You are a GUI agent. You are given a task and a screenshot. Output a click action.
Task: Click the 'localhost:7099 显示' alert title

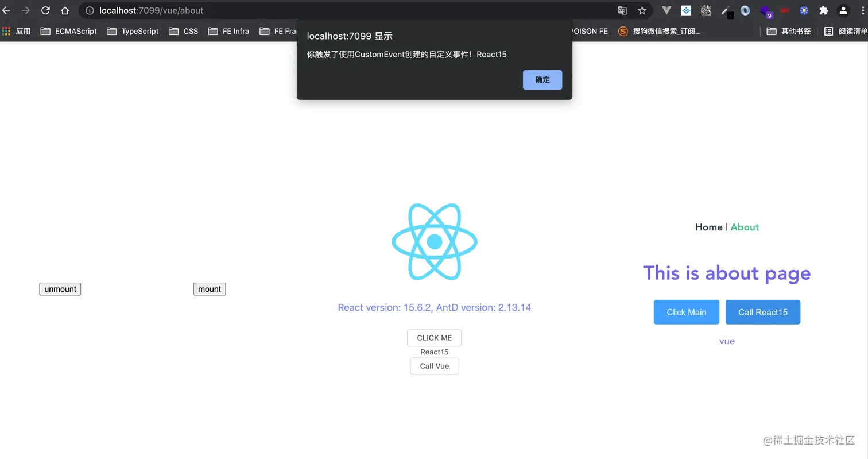pos(350,36)
